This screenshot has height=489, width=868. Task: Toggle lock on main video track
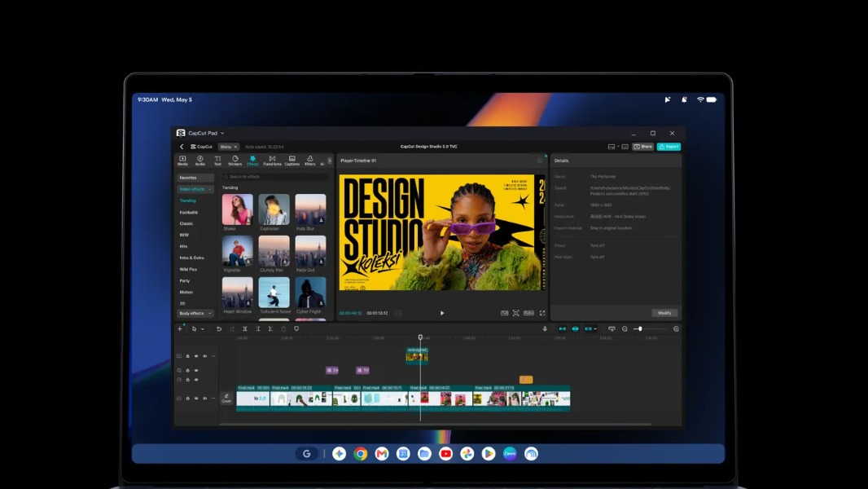[187, 399]
